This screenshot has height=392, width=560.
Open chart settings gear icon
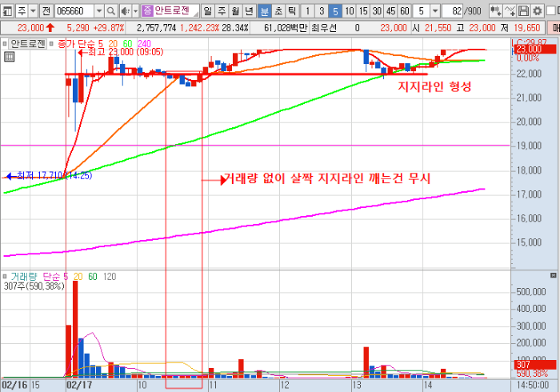538,11
